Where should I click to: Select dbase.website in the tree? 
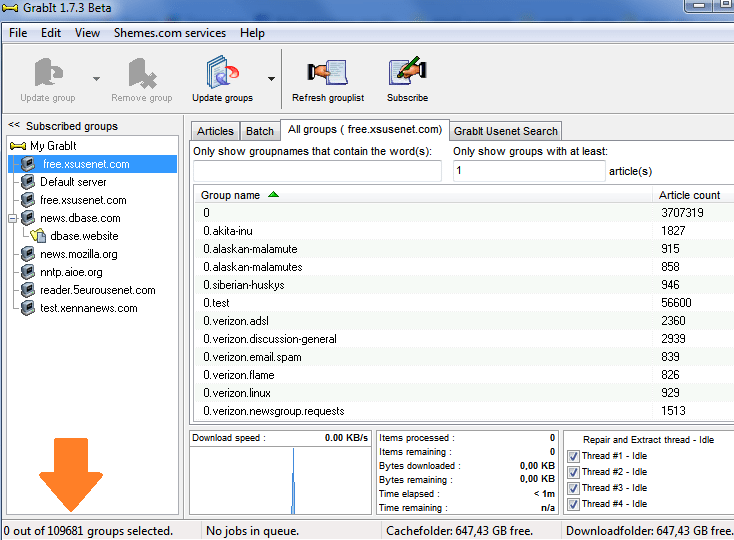(x=84, y=236)
